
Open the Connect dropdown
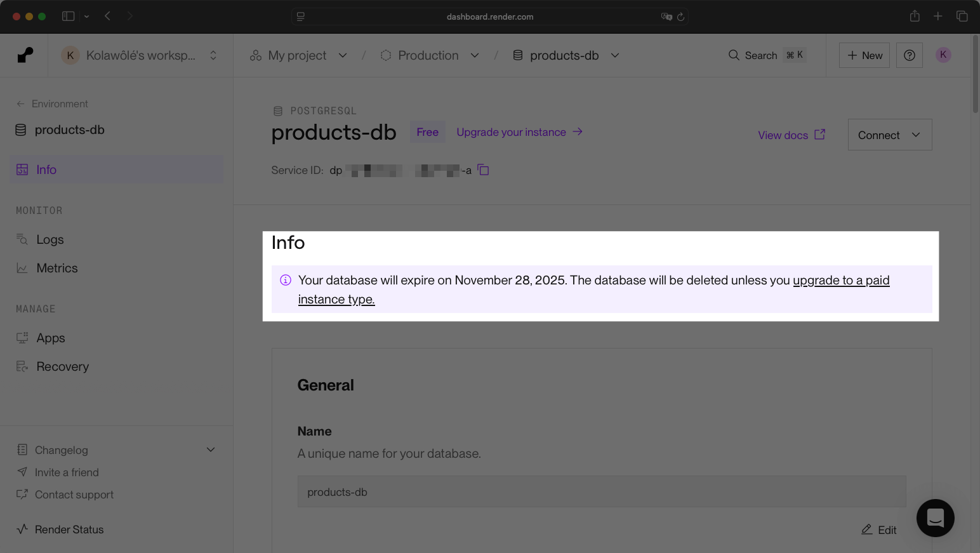coord(889,135)
